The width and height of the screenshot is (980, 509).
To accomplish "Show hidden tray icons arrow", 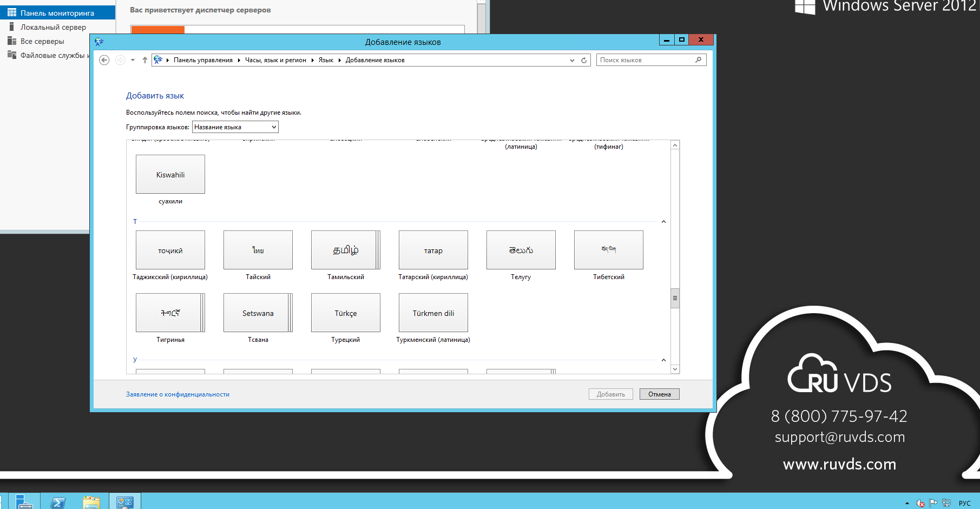I will 907,503.
